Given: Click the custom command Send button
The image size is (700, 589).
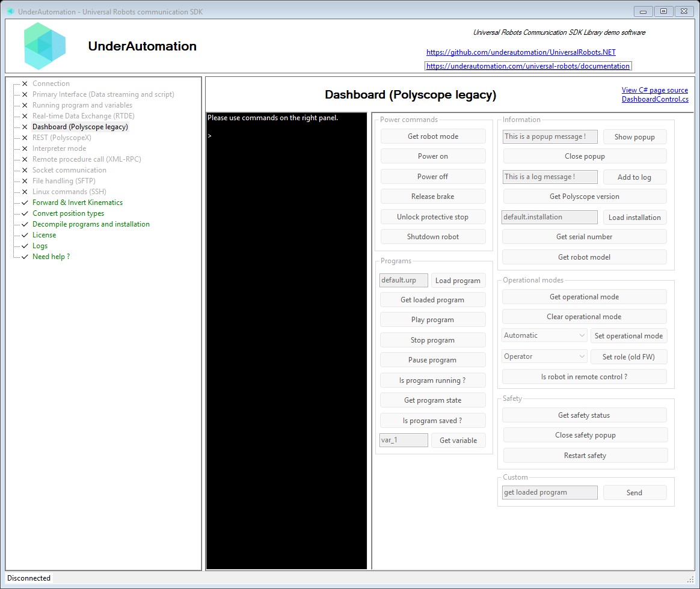Looking at the screenshot, I should point(634,493).
